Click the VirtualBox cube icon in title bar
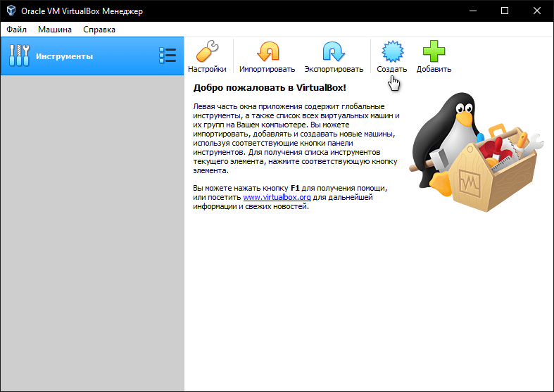The height and width of the screenshot is (392, 554). pyautogui.click(x=11, y=11)
